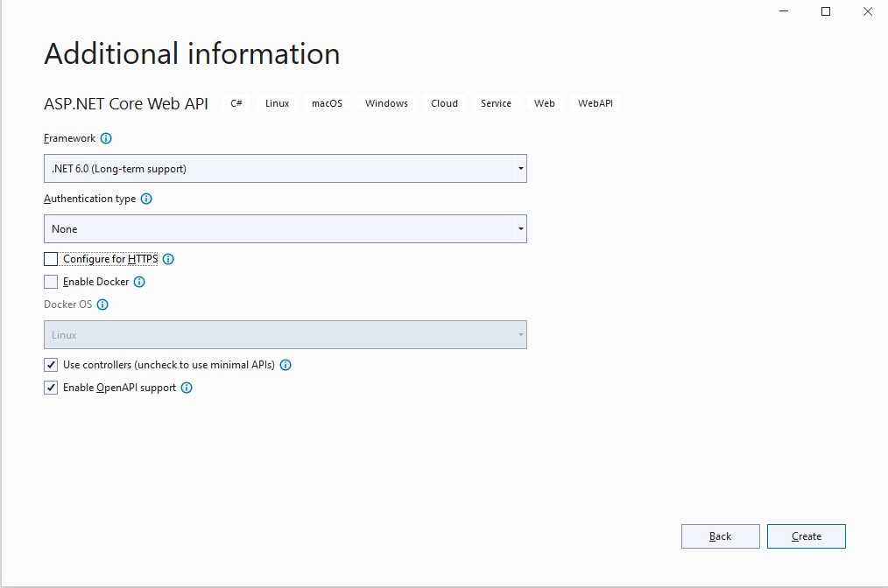Viewport: 888px width, 588px height.
Task: Tick the Enable Docker checkbox
Action: coord(51,282)
